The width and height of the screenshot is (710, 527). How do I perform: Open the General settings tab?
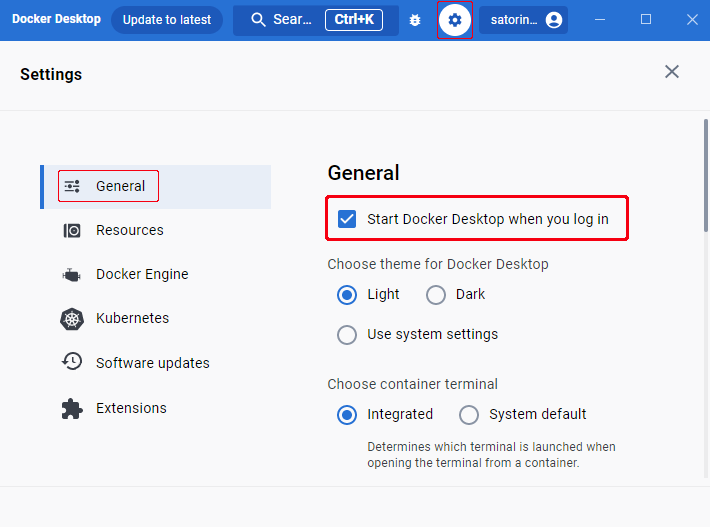(x=156, y=187)
